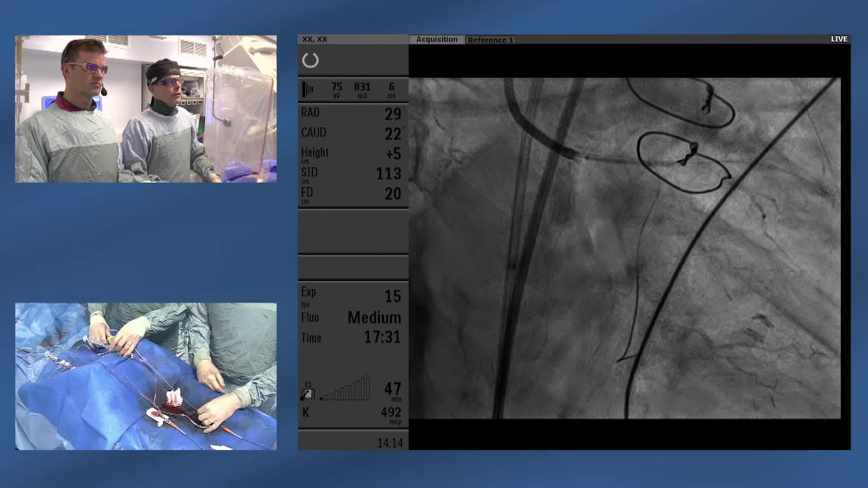This screenshot has height=488, width=868.
Task: Click the XX, XX patient name field
Action: (315, 39)
